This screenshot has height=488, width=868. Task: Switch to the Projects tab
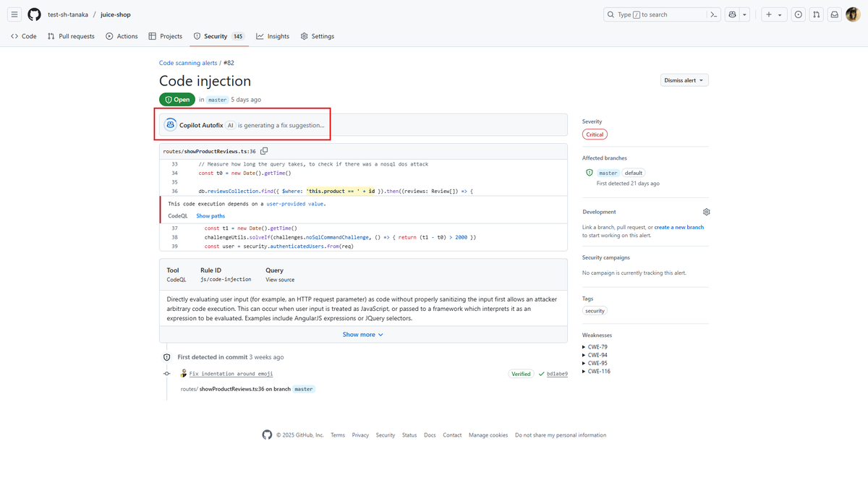click(x=166, y=36)
